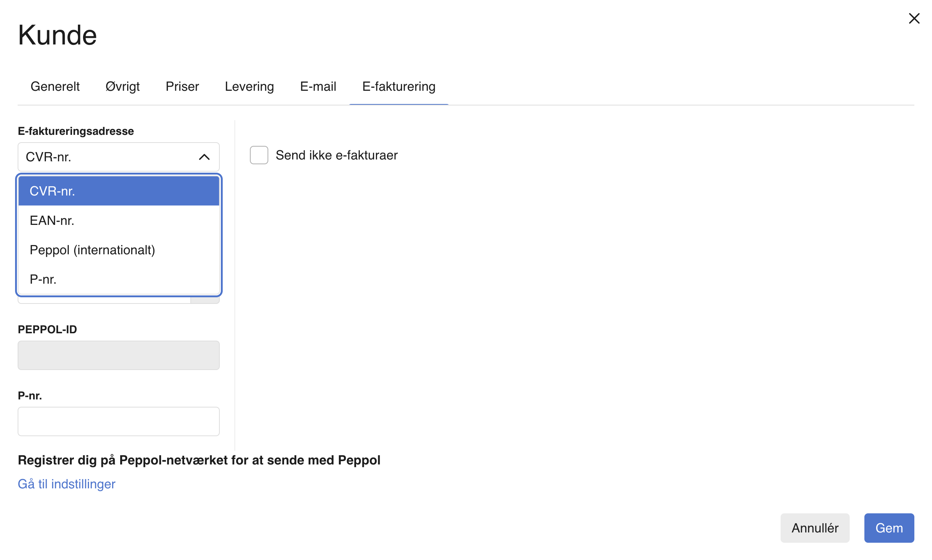Follow the Gå til indstillinger link
This screenshot has height=560, width=932.
(67, 484)
